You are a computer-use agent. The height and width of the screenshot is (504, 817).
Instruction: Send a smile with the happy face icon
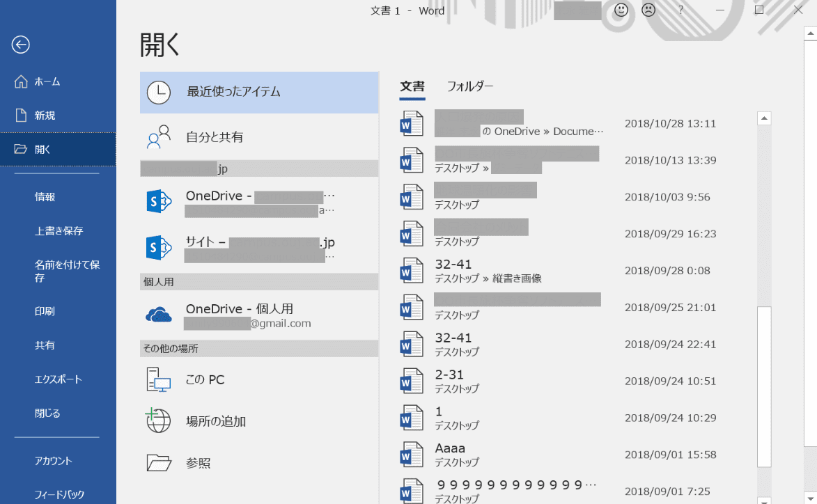(x=621, y=10)
